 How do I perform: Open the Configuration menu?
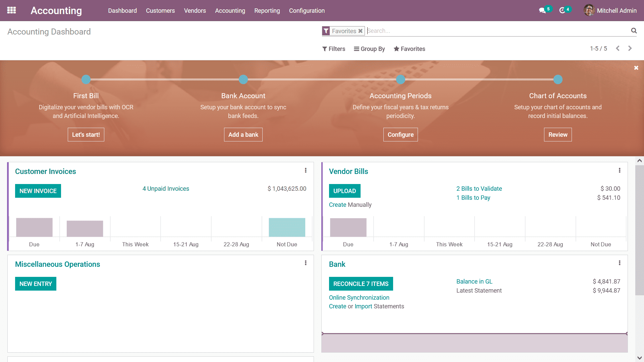coord(307,11)
